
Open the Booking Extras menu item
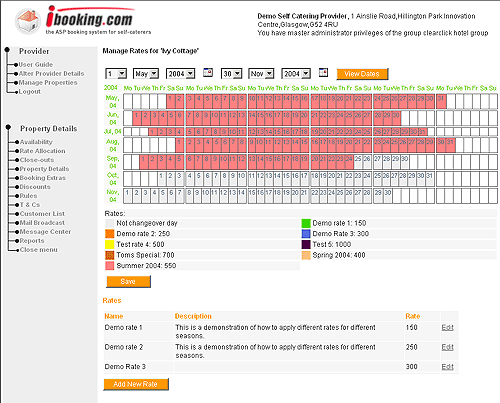coord(42,178)
